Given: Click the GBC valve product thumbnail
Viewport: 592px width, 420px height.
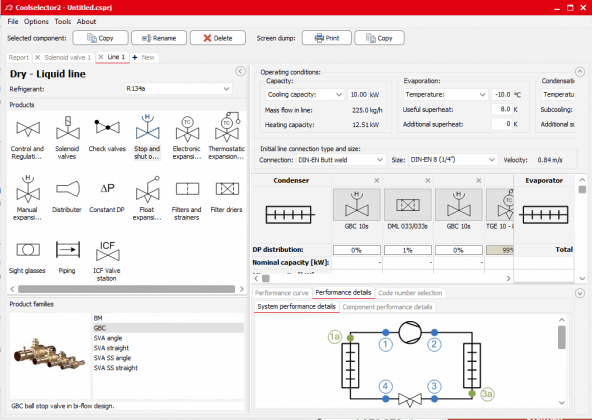Looking at the screenshot, I should (49, 354).
